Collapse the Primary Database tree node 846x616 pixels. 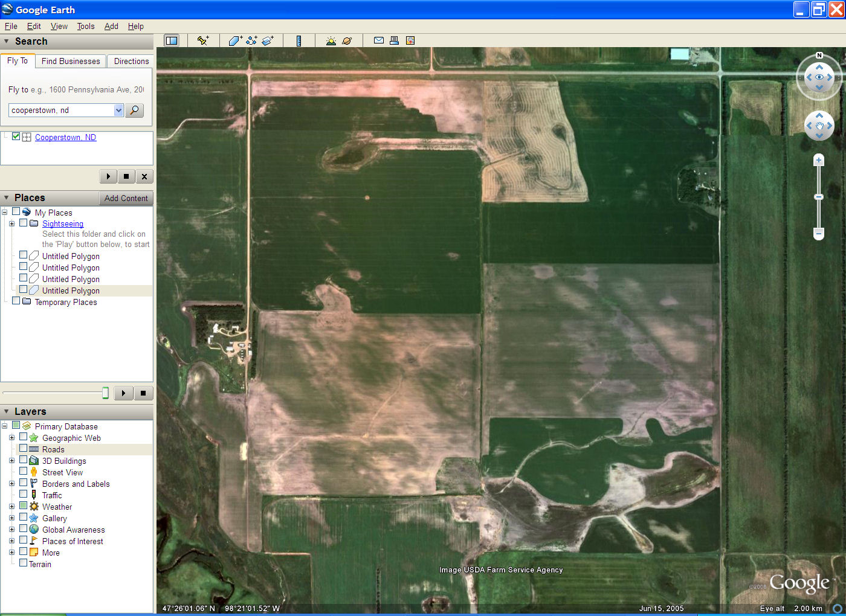click(4, 426)
